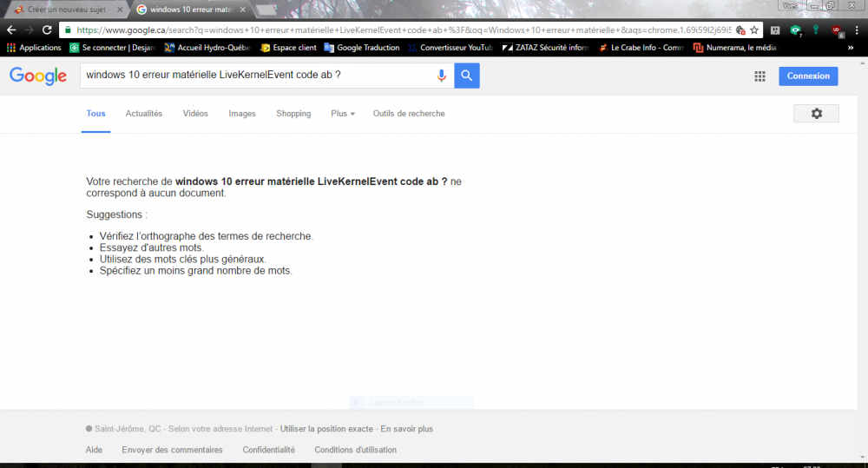Image resolution: width=868 pixels, height=468 pixels.
Task: Open the Chrome three-dot menu
Action: pyautogui.click(x=857, y=30)
